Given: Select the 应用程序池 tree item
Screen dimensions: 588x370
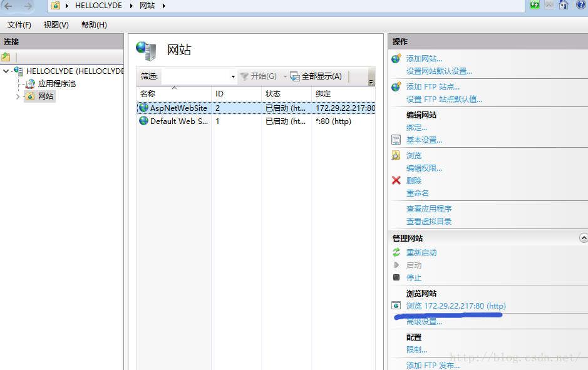Looking at the screenshot, I should (56, 84).
